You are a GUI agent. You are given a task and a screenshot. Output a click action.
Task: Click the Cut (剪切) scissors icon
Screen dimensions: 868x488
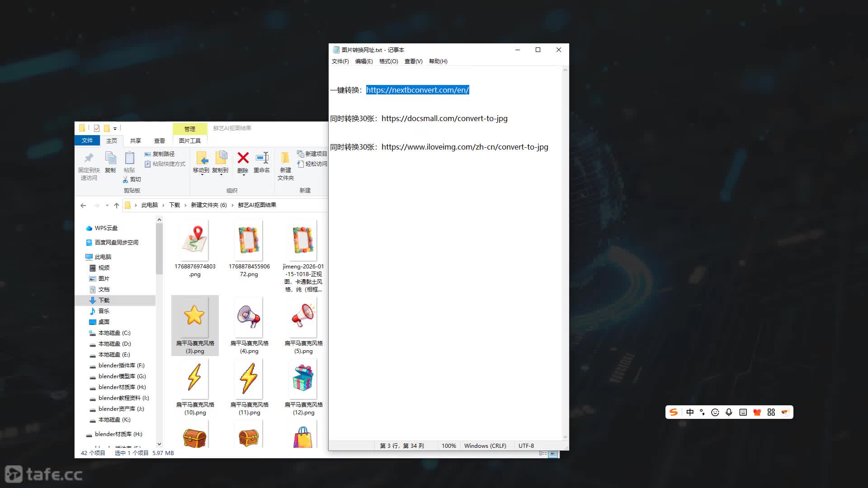point(125,179)
